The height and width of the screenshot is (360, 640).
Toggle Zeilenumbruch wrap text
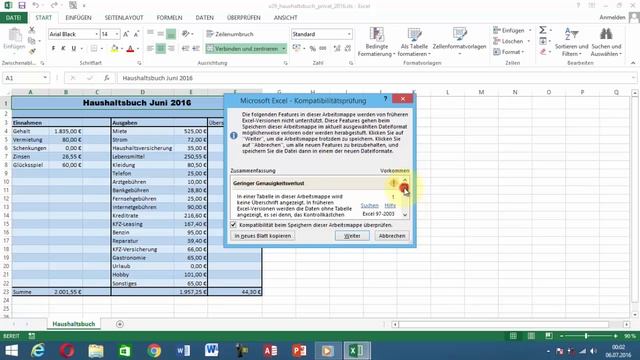(230, 34)
